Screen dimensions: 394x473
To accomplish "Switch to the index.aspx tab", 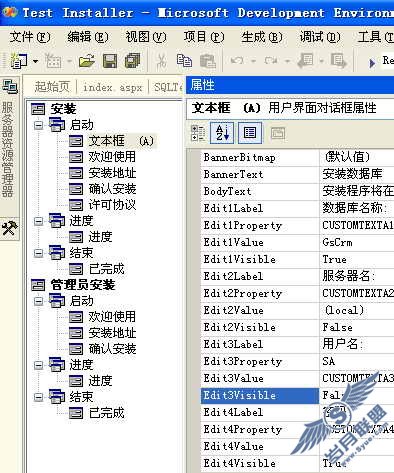I will coord(112,87).
